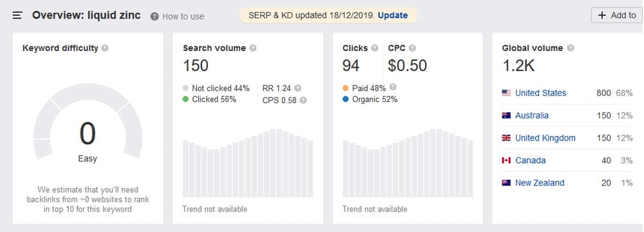The width and height of the screenshot is (644, 232).
Task: Click the Search volume trend bar chart
Action: [x=248, y=163]
